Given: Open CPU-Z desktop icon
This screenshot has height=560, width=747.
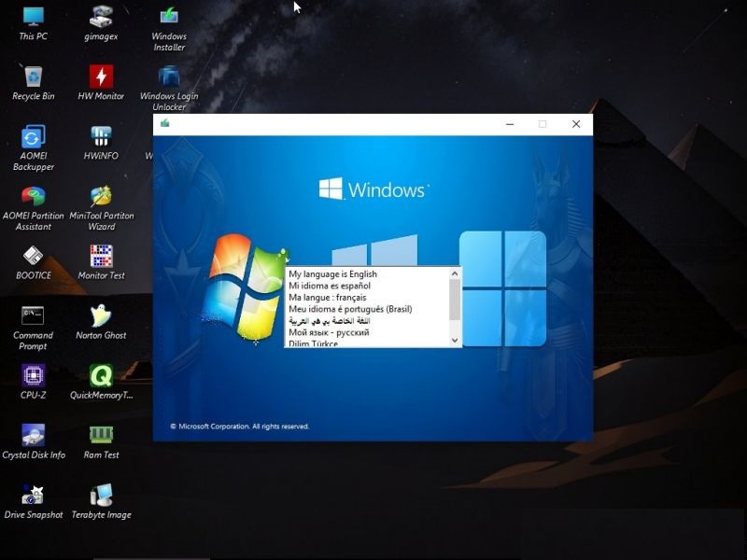Looking at the screenshot, I should pos(34,376).
